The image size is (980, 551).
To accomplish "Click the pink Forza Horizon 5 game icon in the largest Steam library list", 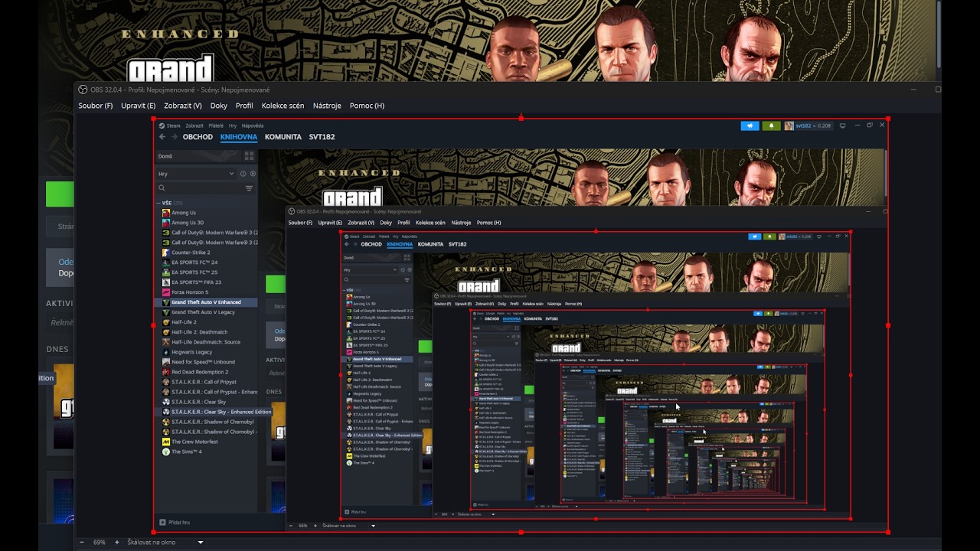I will pos(166,292).
